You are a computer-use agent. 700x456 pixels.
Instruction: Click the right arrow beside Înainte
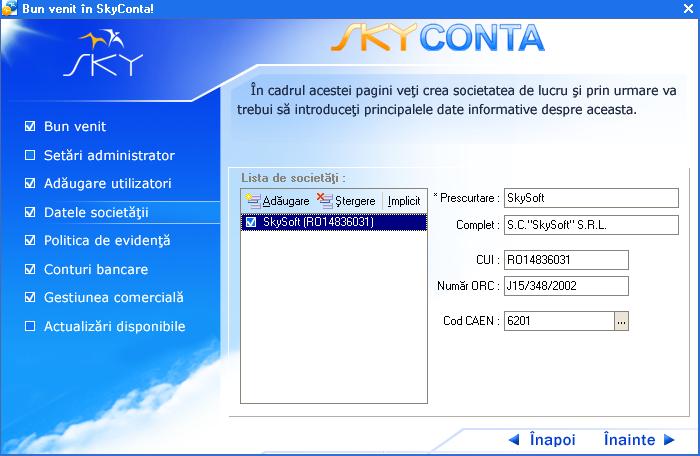pos(669,440)
